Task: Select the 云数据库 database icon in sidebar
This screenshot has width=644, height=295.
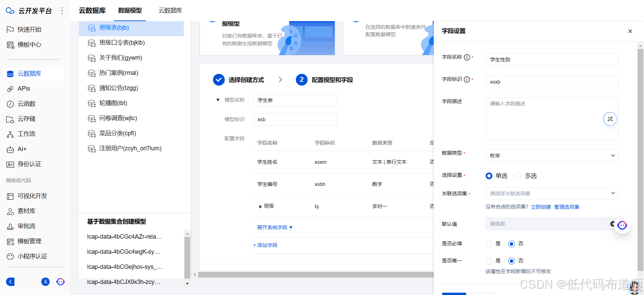Action: 10,73
